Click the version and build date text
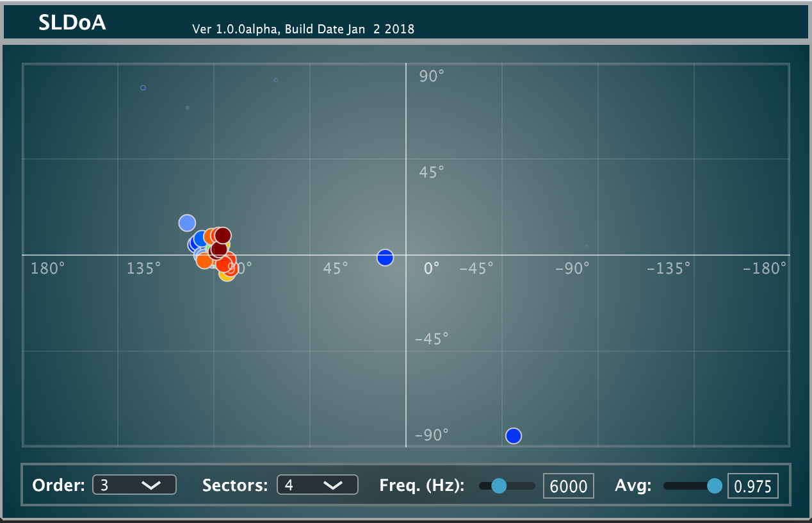 tap(303, 29)
